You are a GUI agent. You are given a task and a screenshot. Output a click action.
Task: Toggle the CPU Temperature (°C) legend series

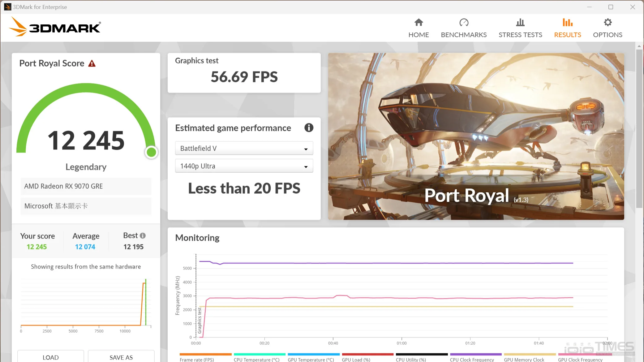coord(260,357)
